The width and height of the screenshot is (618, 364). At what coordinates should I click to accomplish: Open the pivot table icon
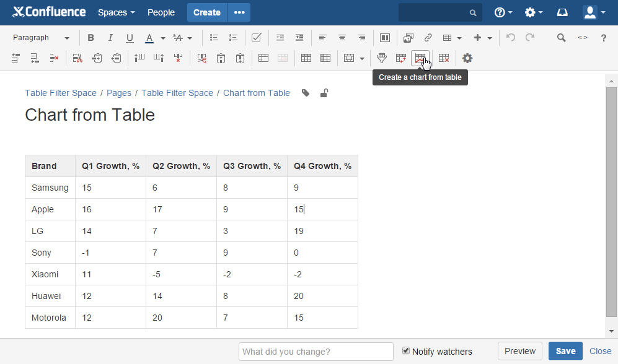coord(400,58)
